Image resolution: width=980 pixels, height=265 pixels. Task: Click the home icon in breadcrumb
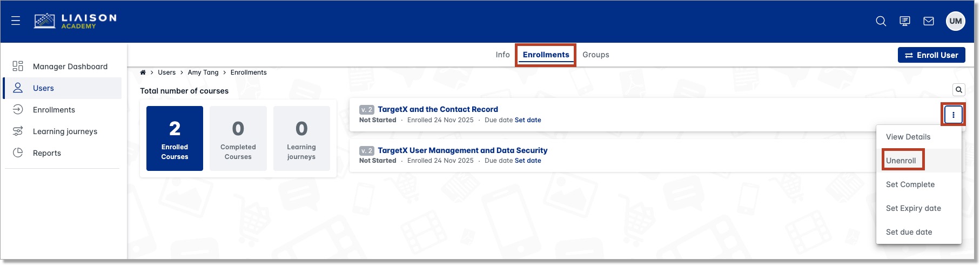coord(143,72)
